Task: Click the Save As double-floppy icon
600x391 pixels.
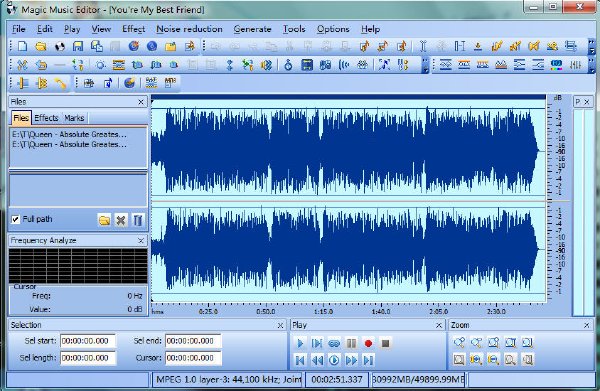Action: pos(96,46)
